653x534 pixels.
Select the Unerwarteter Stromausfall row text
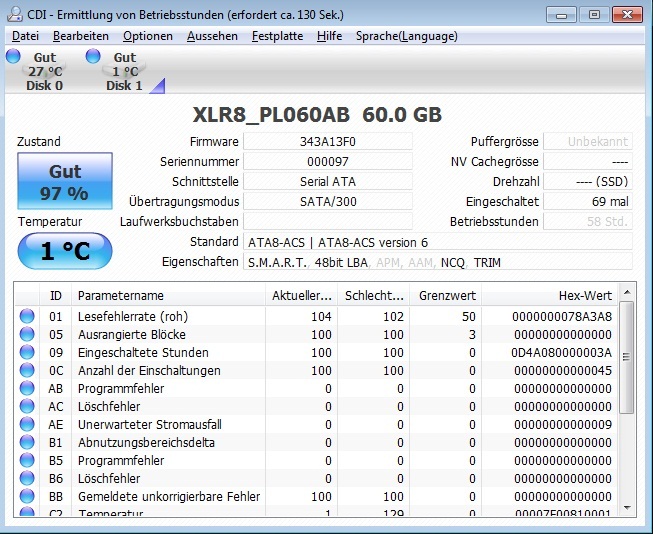click(150, 424)
